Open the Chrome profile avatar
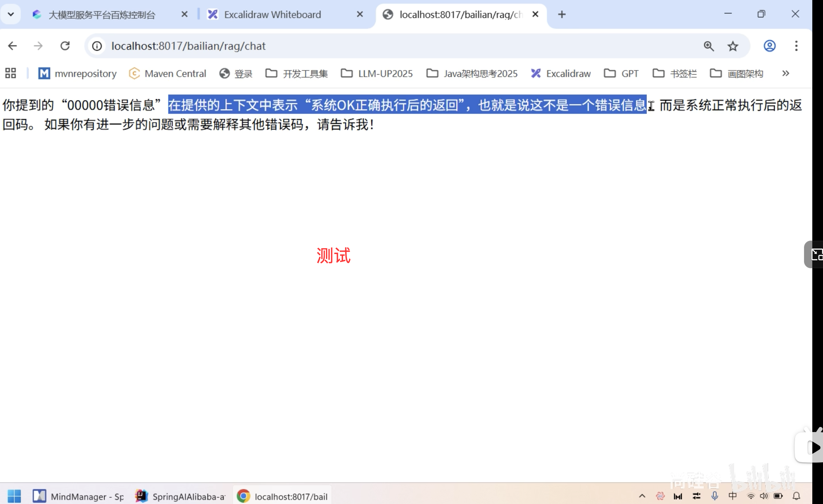Image resolution: width=823 pixels, height=504 pixels. click(769, 46)
